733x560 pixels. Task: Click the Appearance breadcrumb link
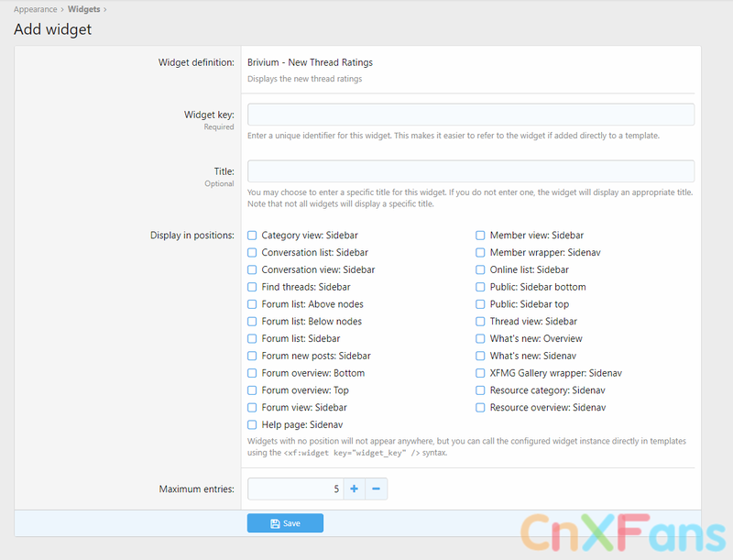tap(35, 9)
